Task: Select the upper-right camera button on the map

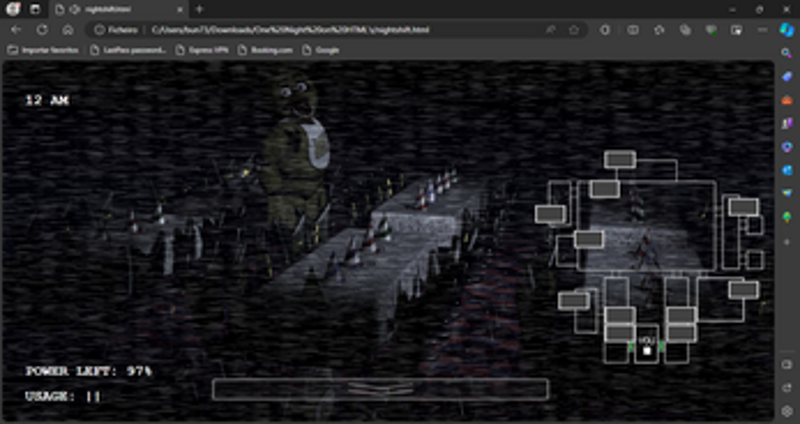Action: coord(743,207)
